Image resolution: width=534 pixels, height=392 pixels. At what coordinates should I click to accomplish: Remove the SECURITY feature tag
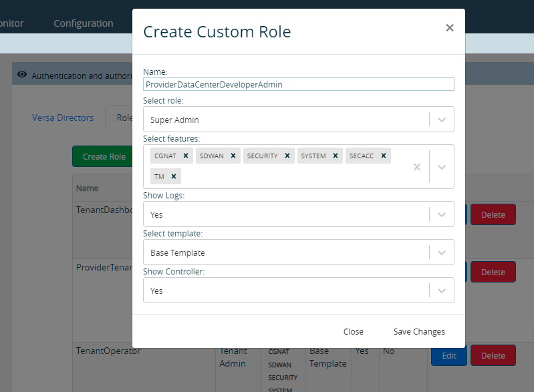pos(287,156)
